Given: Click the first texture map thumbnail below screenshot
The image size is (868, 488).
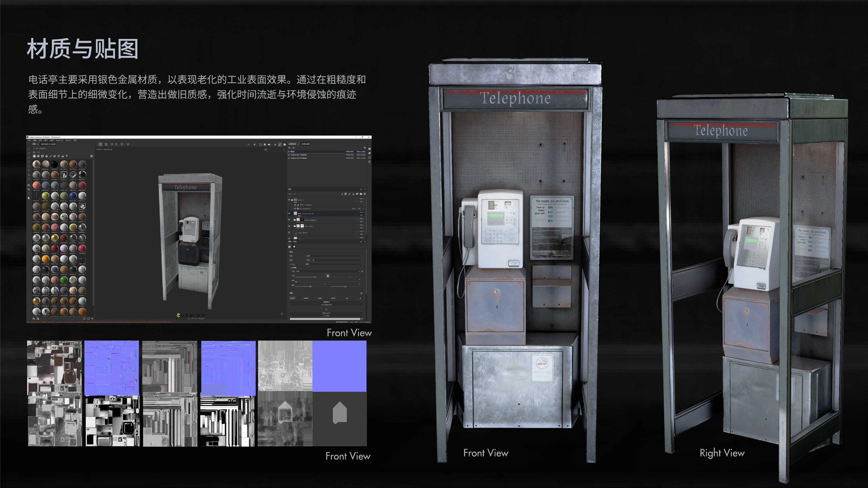Looking at the screenshot, I should [x=54, y=366].
